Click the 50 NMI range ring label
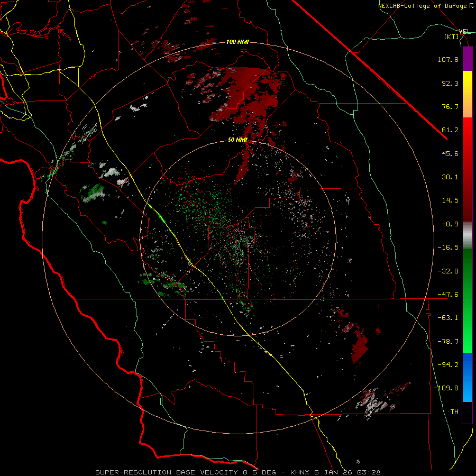This screenshot has height=476, width=476. click(x=237, y=140)
